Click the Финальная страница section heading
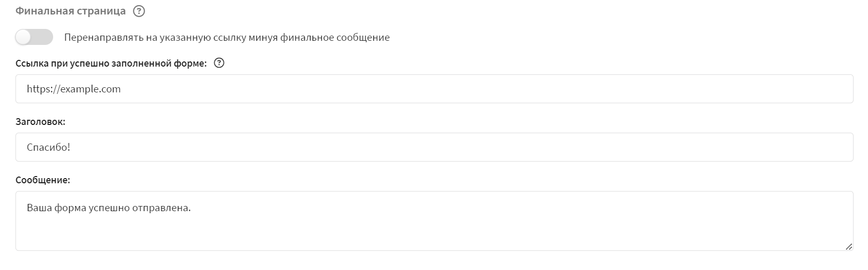This screenshot has height=270, width=868. click(71, 11)
